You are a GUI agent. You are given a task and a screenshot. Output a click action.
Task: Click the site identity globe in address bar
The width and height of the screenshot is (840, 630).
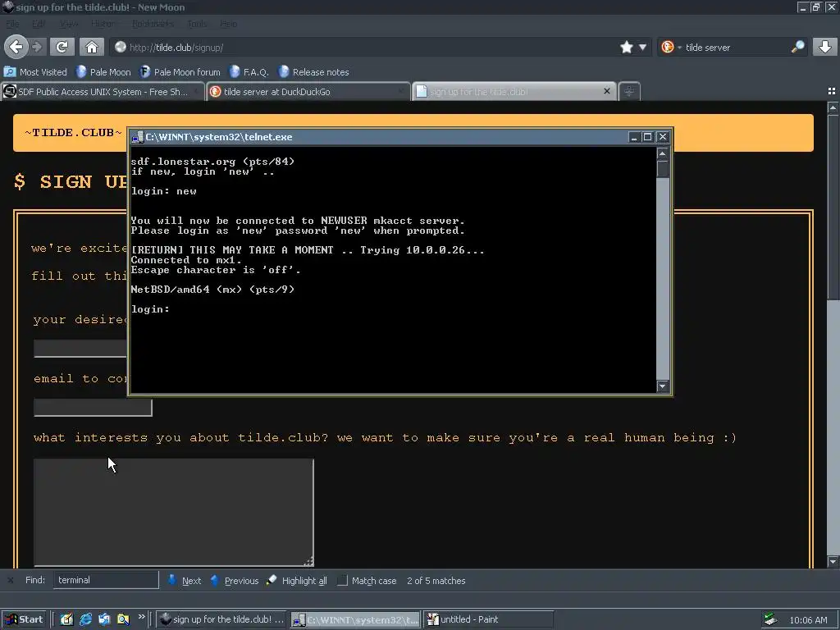(x=121, y=47)
